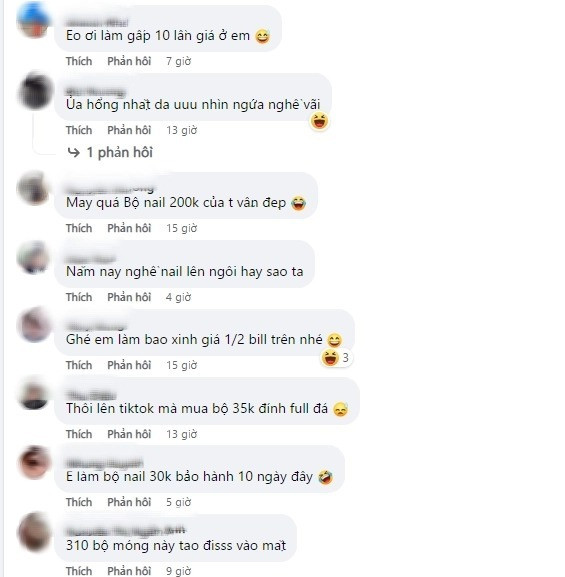565x577 pixels.
Task: Reply to the "E làm bộ nail 30k" comment
Action: tap(129, 502)
